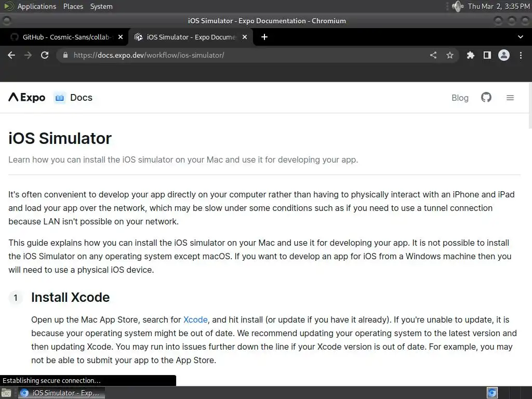The width and height of the screenshot is (532, 399).
Task: Close the GitHub Cosmic-Sans tab
Action: point(121,37)
